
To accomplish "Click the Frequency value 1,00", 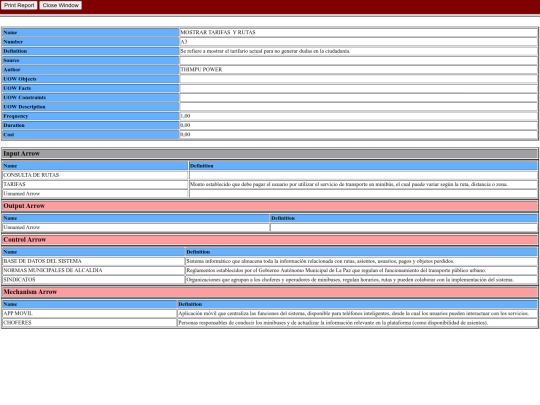I will pyautogui.click(x=185, y=116).
